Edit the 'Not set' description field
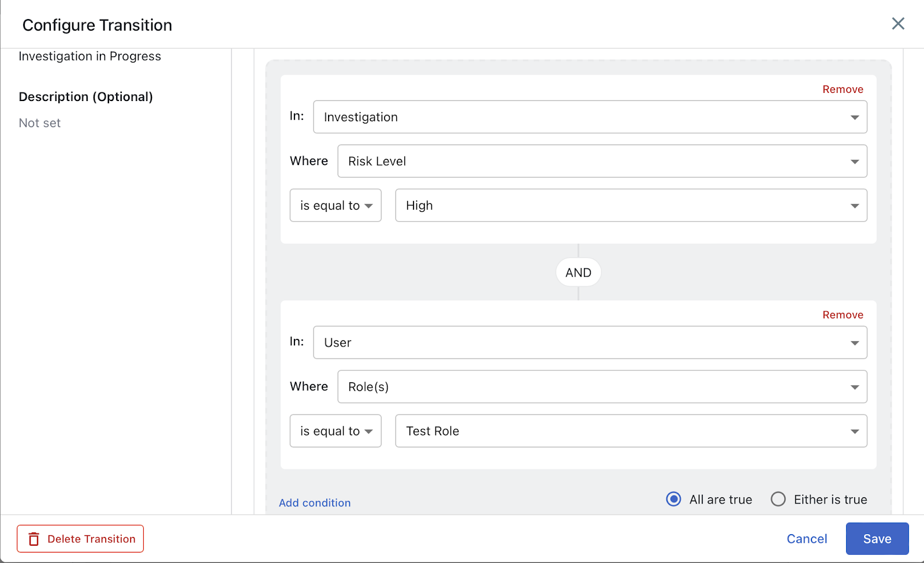Screen dimensions: 924x563 tap(40, 123)
